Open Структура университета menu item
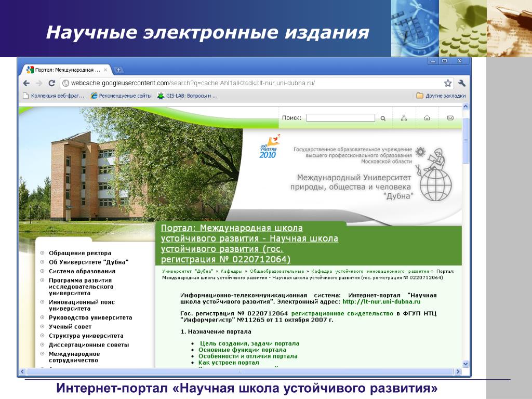 86,336
